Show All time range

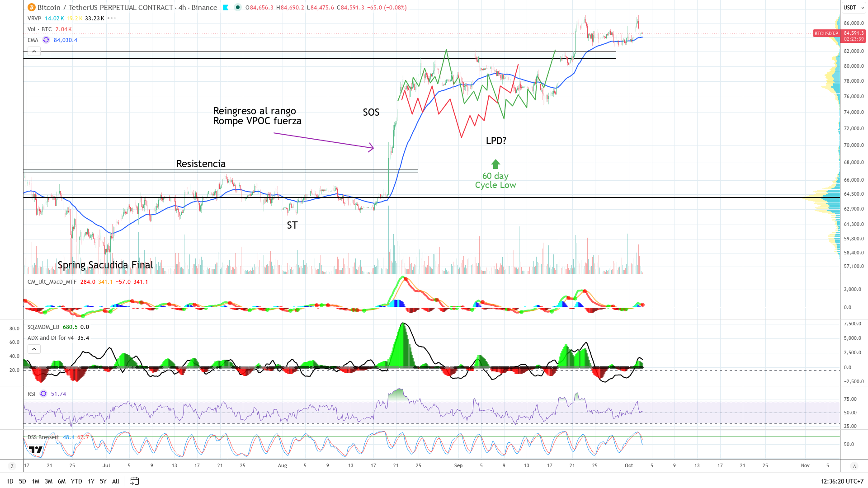[x=116, y=481]
